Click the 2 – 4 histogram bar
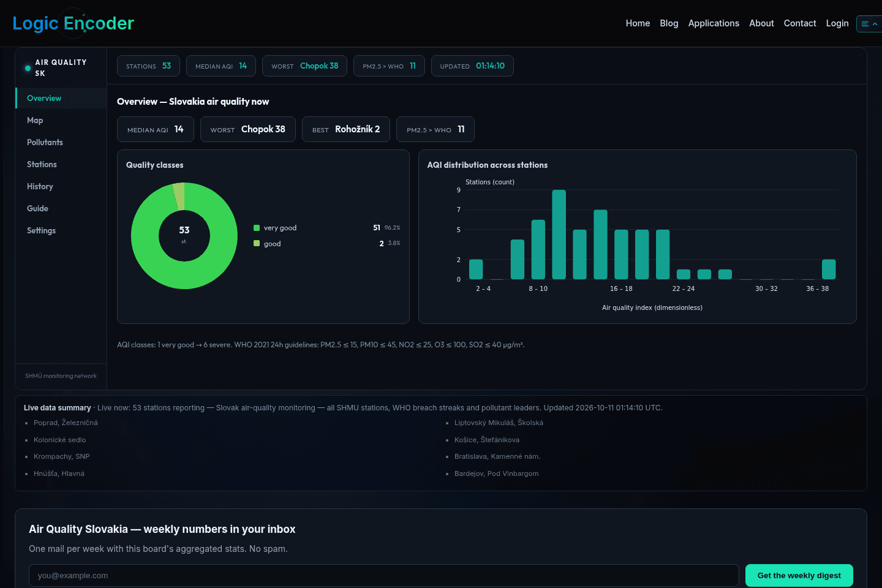The height and width of the screenshot is (588, 882). tap(476, 269)
